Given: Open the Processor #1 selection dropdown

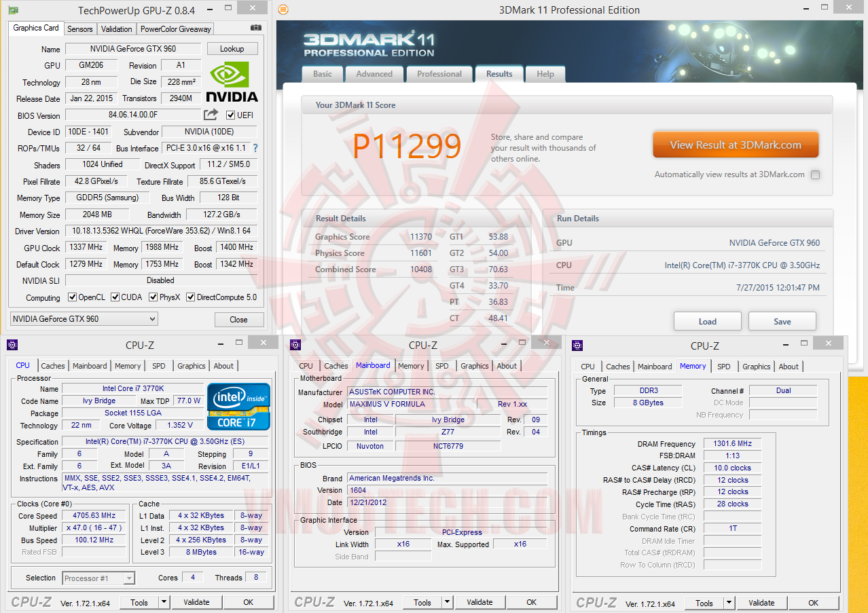Looking at the screenshot, I should coord(98,578).
